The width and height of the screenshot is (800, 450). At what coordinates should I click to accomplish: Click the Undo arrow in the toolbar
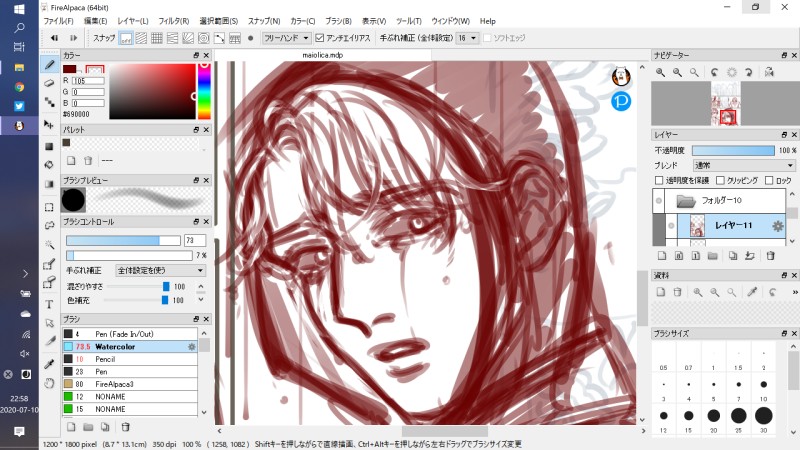(x=54, y=38)
